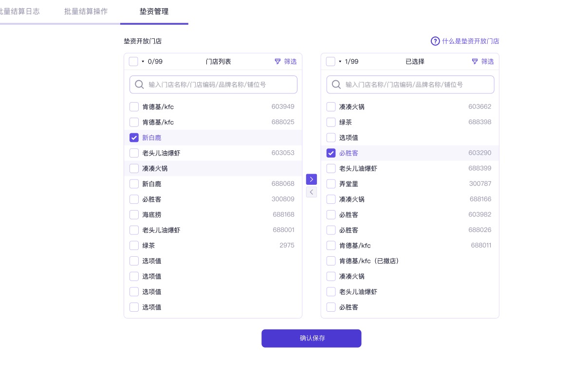Tick 弄堂里 300787 checkbox

pos(331,184)
